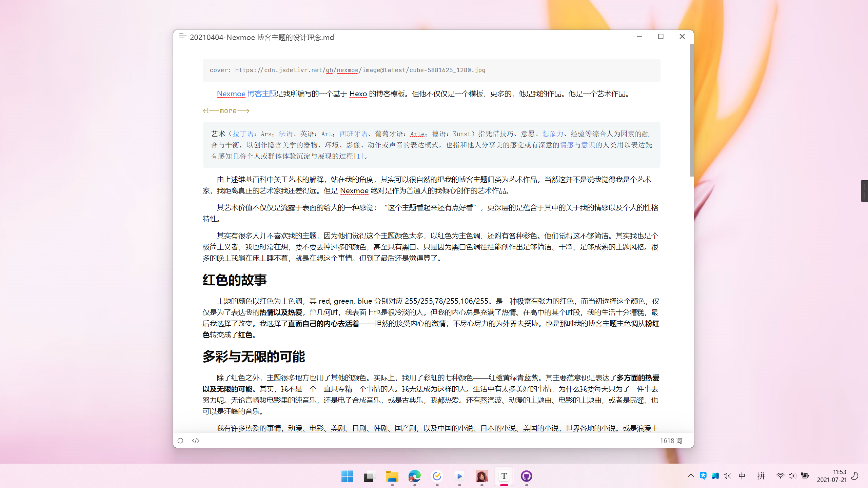The width and height of the screenshot is (868, 488).
Task: Open File Explorer from the taskbar
Action: [x=392, y=476]
